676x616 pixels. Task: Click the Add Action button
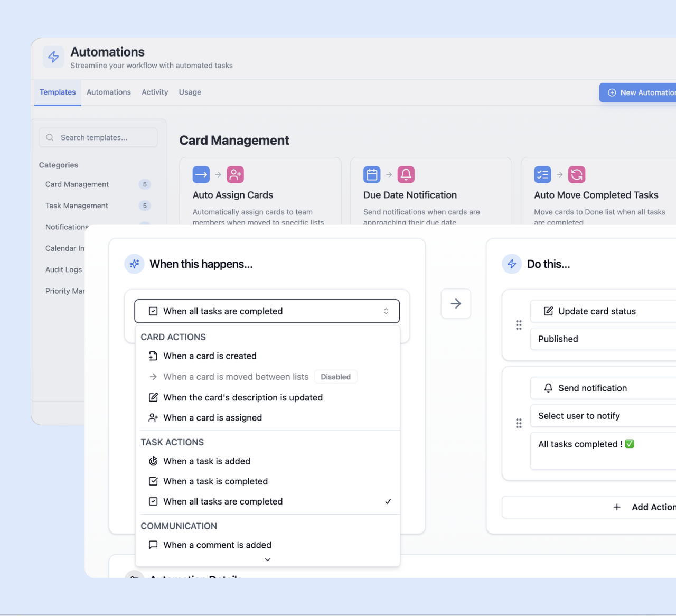[589, 507]
